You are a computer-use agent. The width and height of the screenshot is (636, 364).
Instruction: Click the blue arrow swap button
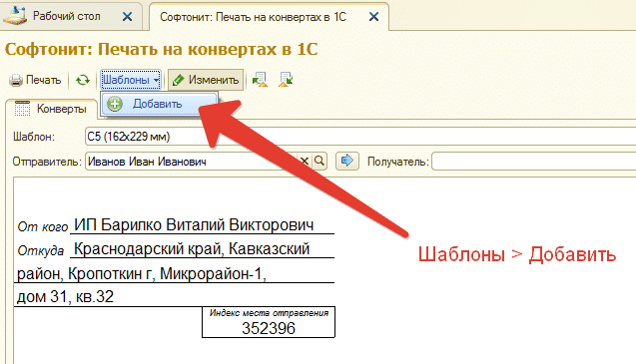pyautogui.click(x=347, y=161)
